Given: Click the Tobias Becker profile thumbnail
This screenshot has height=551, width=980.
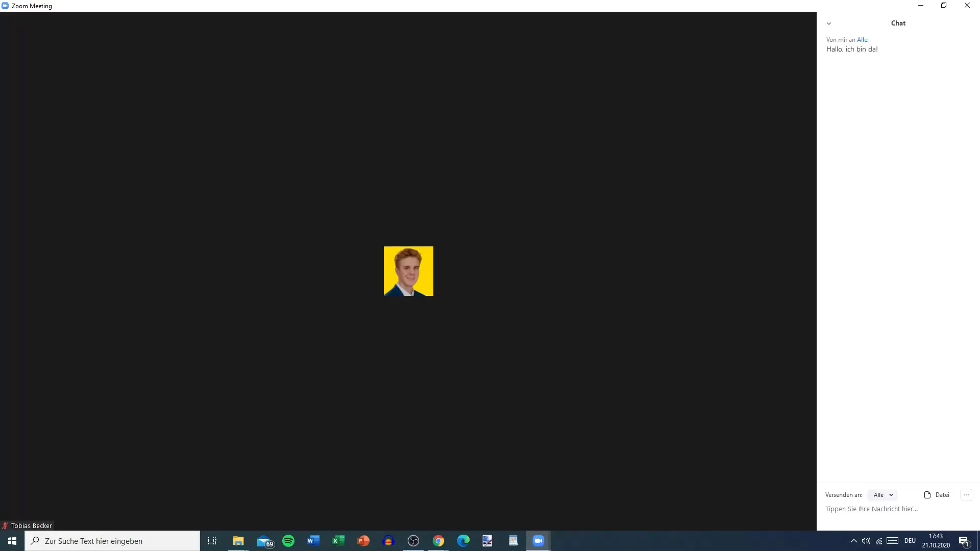Looking at the screenshot, I should (x=409, y=271).
